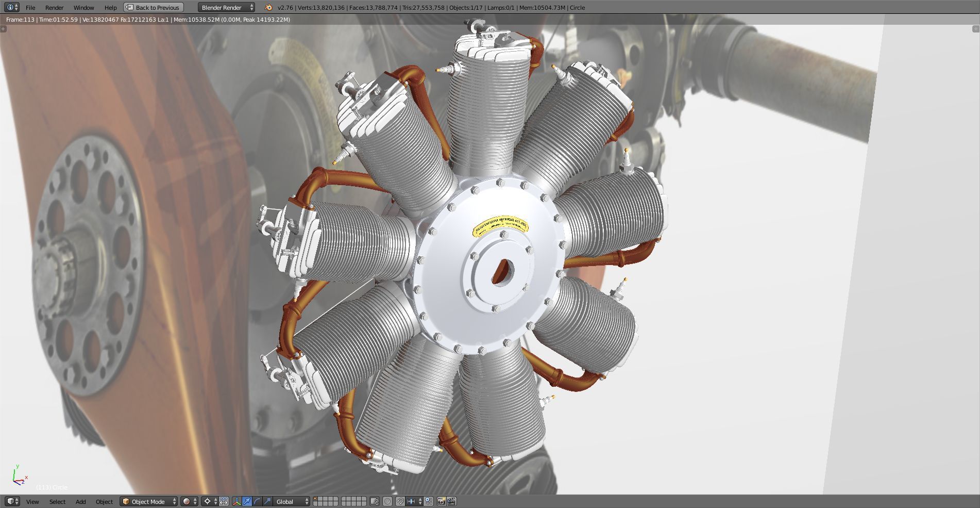Image resolution: width=980 pixels, height=508 pixels.
Task: Toggle proportional editing circle button
Action: pyautogui.click(x=387, y=501)
